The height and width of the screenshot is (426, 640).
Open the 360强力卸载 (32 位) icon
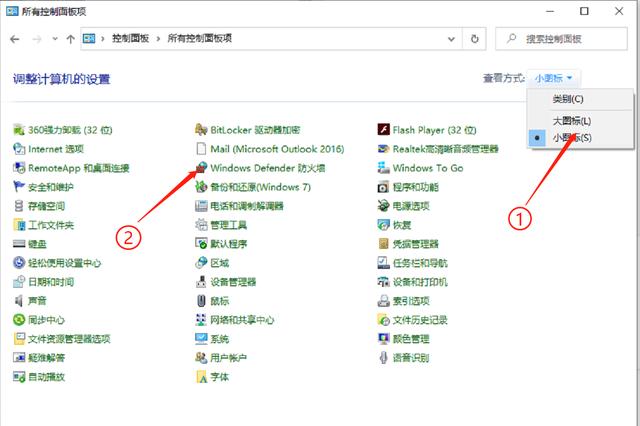click(x=19, y=130)
